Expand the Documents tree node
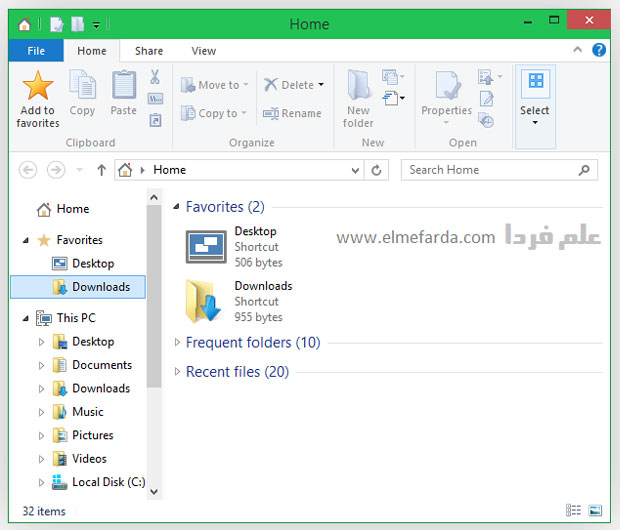Viewport: 620px width, 530px height. point(42,366)
